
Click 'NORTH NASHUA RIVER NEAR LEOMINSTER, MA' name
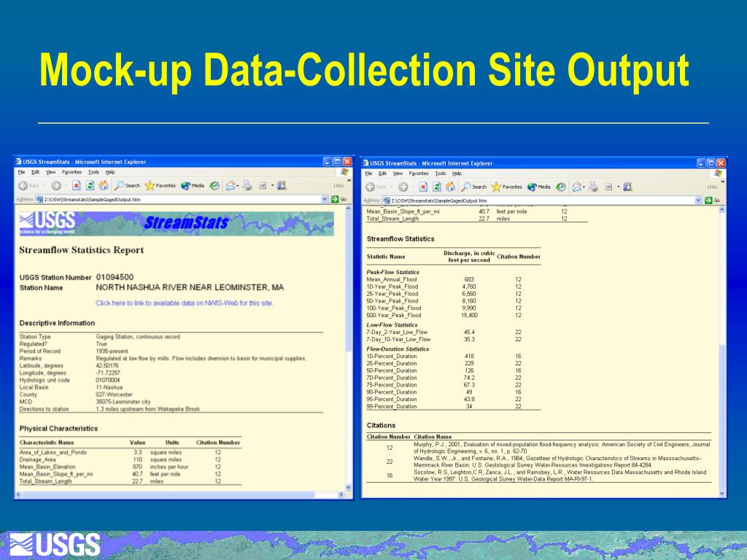[190, 287]
